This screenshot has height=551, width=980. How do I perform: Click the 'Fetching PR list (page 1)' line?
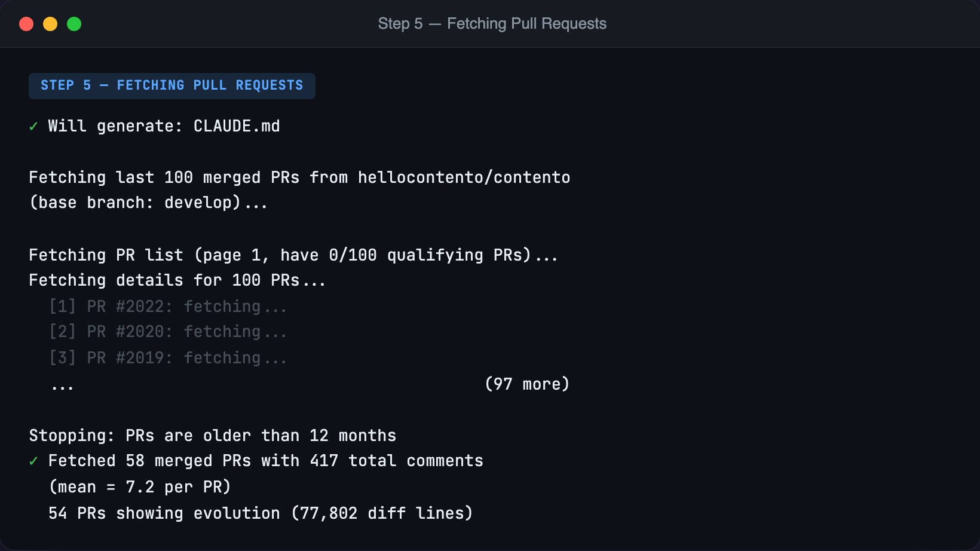pos(293,255)
